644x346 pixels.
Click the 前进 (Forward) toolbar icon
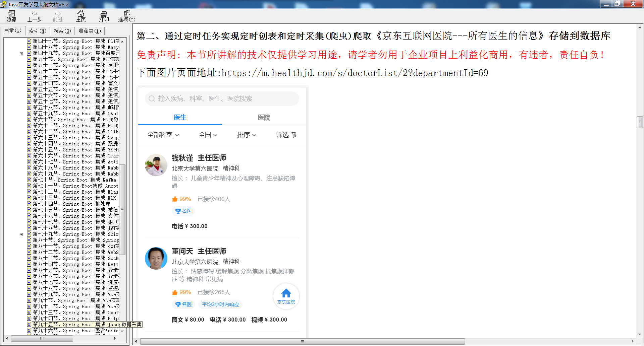pos(58,16)
